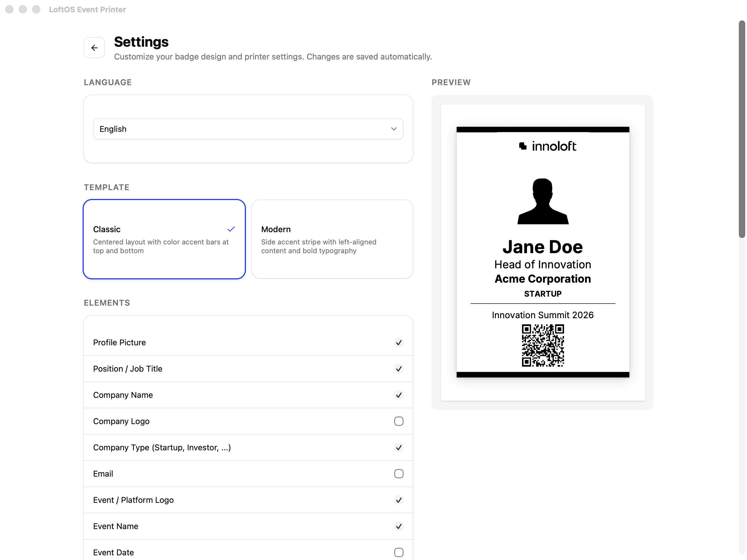747x560 pixels.
Task: Toggle the Event Name checkbox
Action: [x=399, y=526]
